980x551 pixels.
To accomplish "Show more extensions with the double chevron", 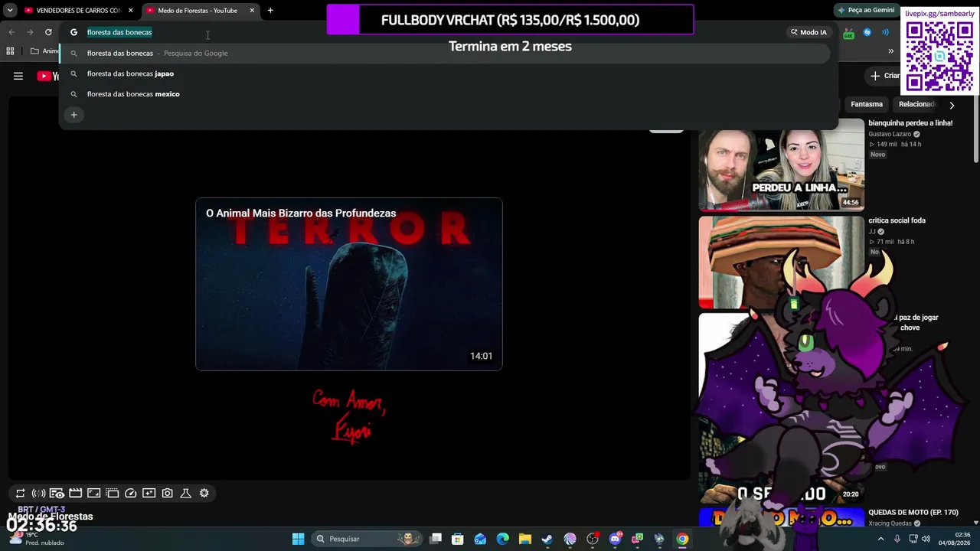I will [890, 51].
